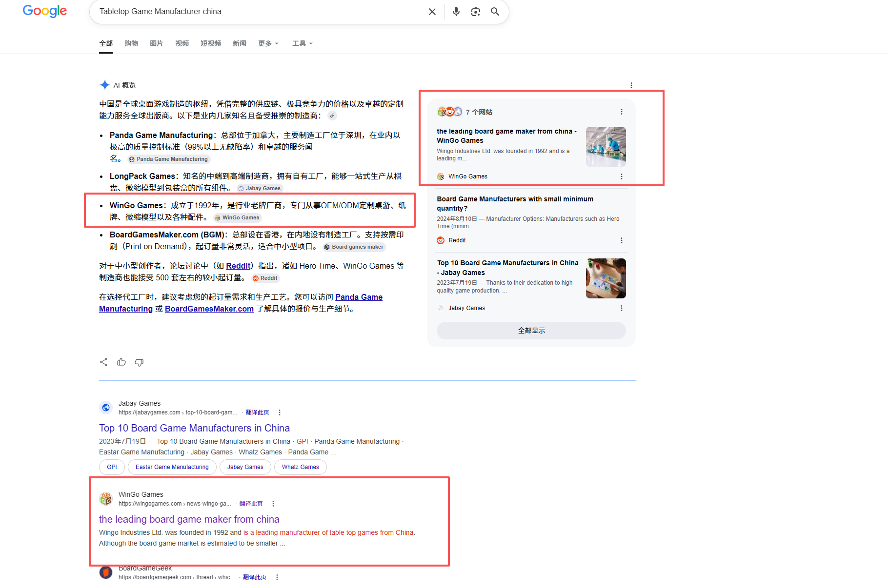Select the 全部 tab
The width and height of the screenshot is (889, 588).
click(106, 43)
